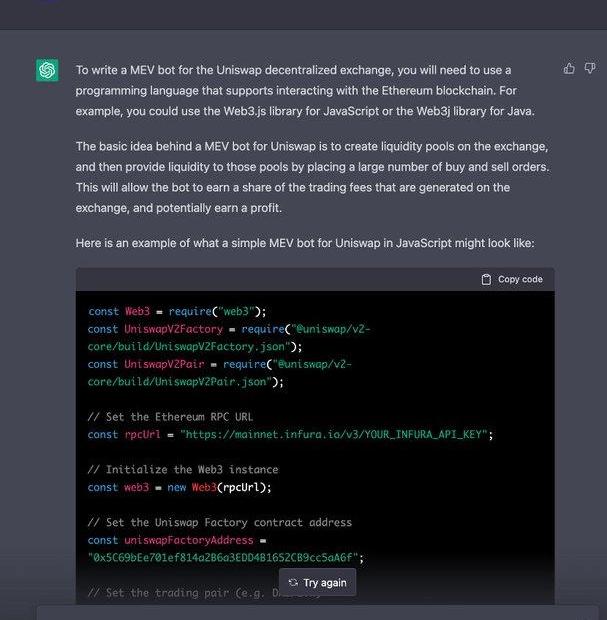
Task: Click the "const UniswapV2Pair" declaration line
Action: tap(219, 364)
